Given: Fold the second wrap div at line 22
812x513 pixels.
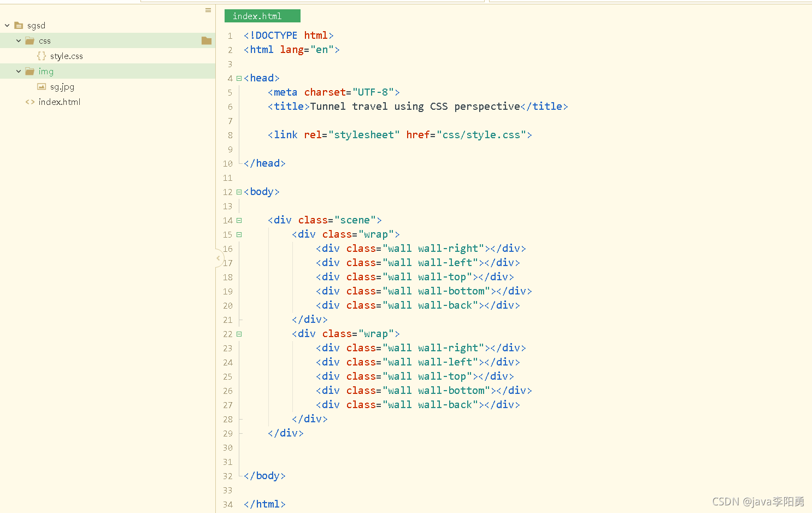Looking at the screenshot, I should coord(239,334).
